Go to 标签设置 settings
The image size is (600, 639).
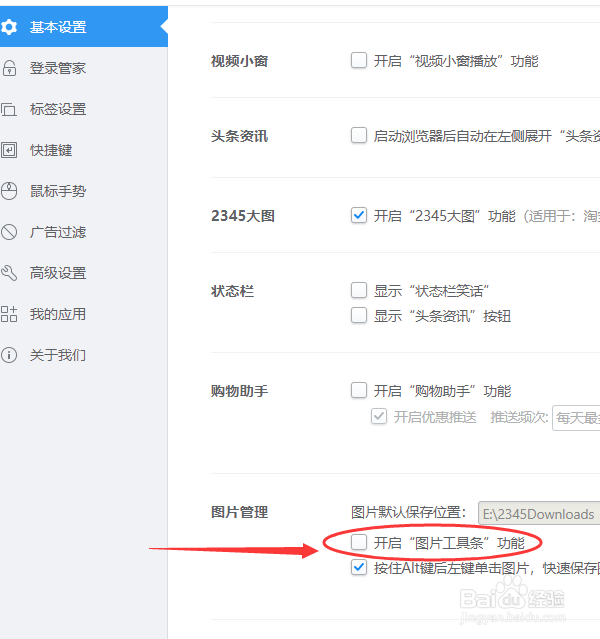click(x=84, y=109)
